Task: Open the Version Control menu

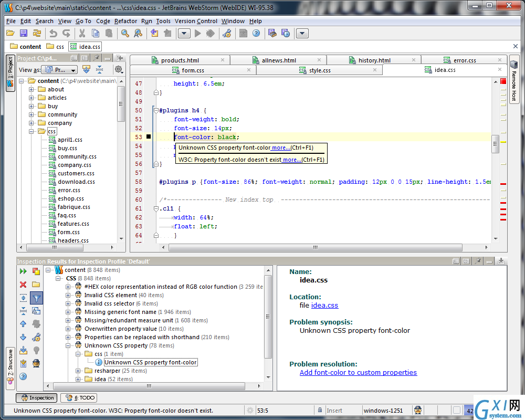Action: coord(196,21)
